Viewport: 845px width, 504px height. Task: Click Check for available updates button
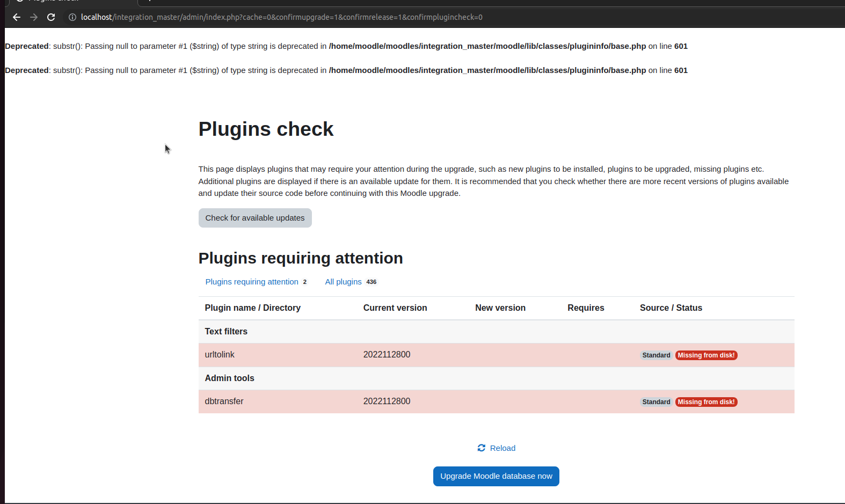click(255, 218)
